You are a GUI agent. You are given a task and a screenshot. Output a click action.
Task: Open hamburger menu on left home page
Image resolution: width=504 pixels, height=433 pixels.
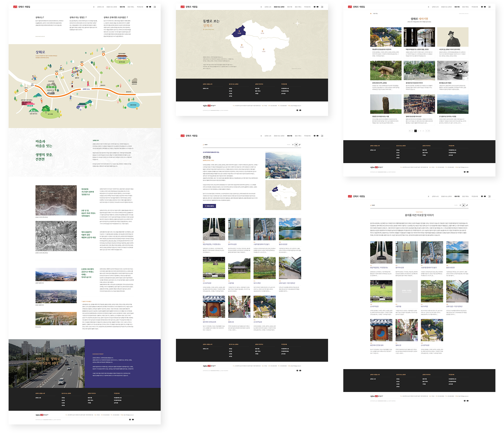155,7
